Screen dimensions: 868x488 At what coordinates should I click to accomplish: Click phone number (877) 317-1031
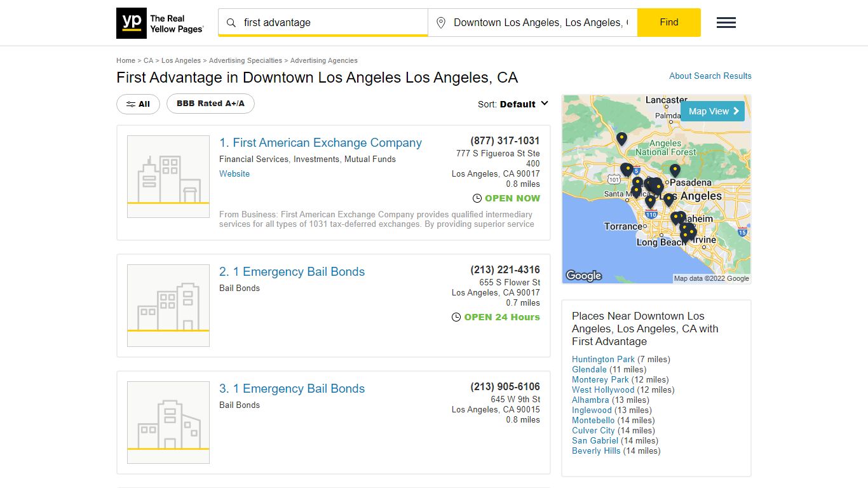click(505, 141)
